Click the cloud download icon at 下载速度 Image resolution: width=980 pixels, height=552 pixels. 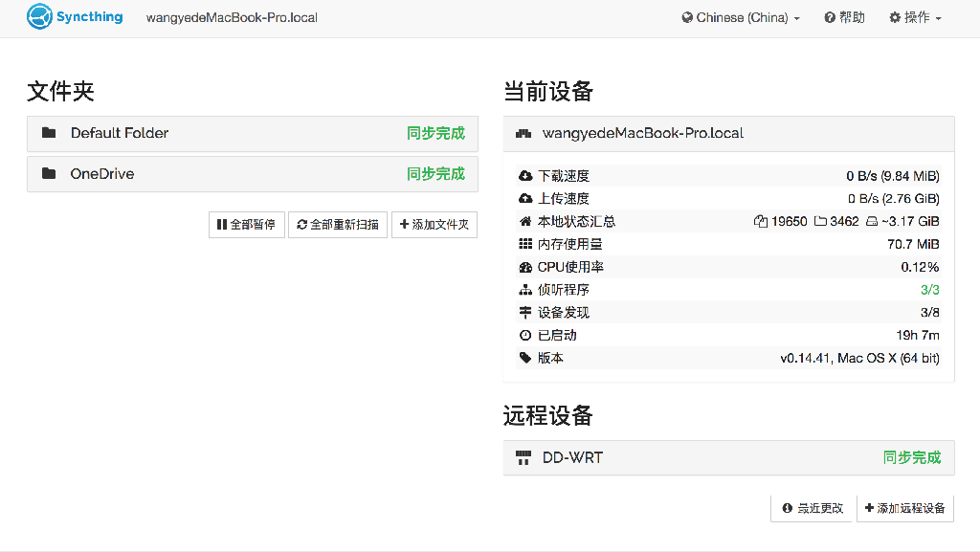tap(525, 176)
